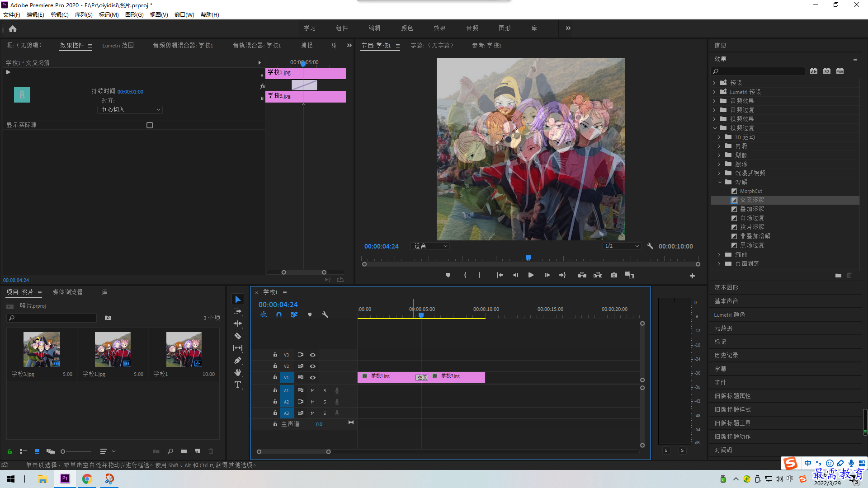The height and width of the screenshot is (488, 868).
Task: Toggle V1 track output eye
Action: [x=312, y=377]
